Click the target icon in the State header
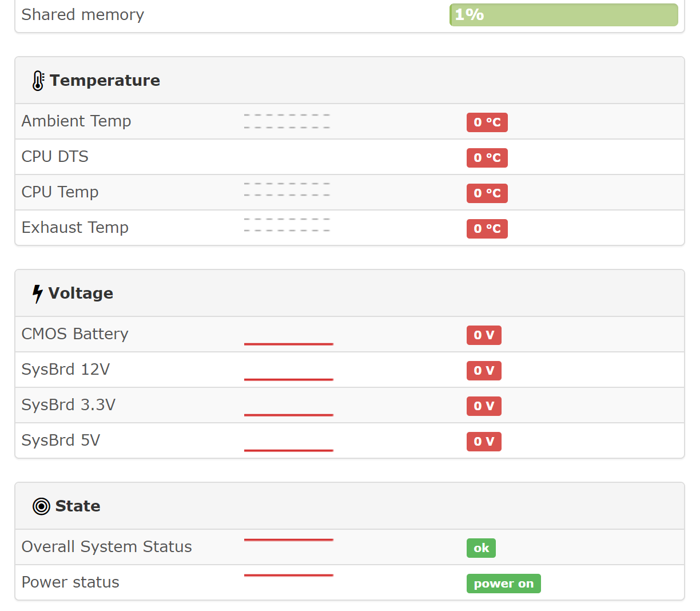The width and height of the screenshot is (700, 611). pos(41,506)
